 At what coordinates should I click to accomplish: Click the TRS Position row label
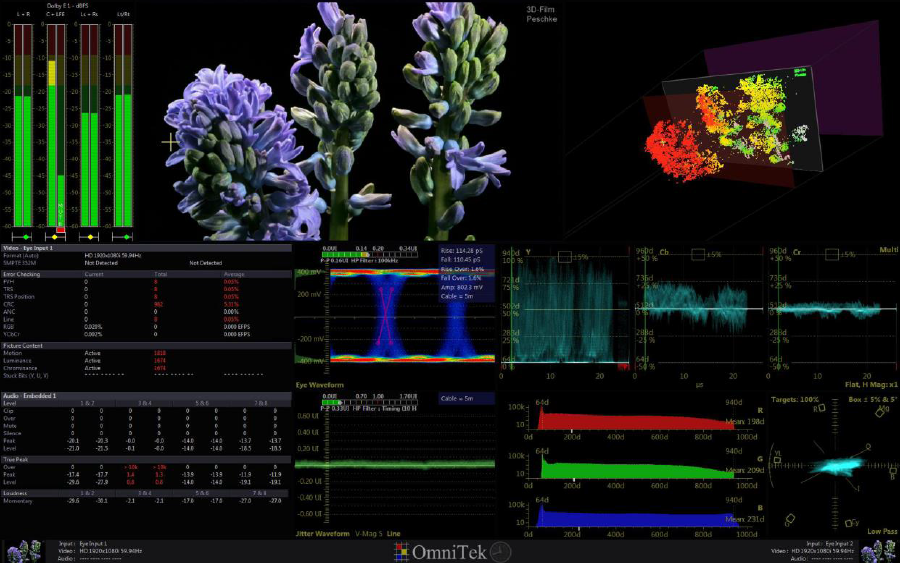click(19, 297)
